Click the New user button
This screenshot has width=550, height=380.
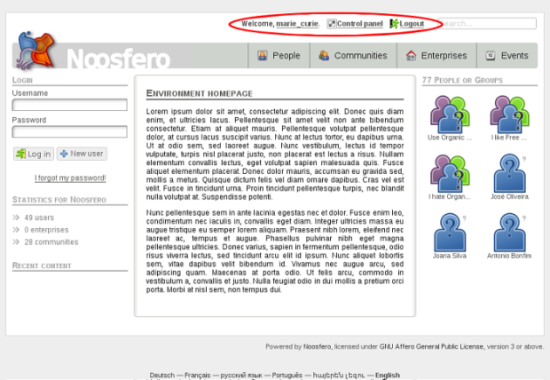[82, 154]
